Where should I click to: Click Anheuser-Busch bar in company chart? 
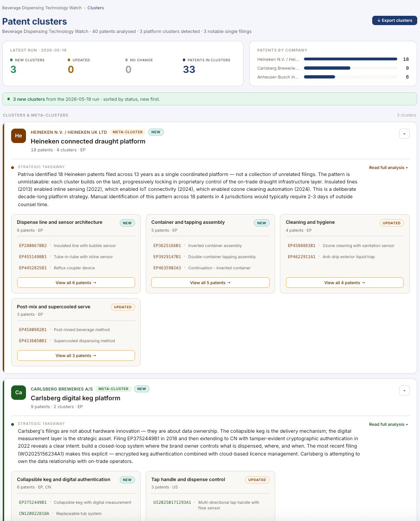pyautogui.click(x=319, y=77)
